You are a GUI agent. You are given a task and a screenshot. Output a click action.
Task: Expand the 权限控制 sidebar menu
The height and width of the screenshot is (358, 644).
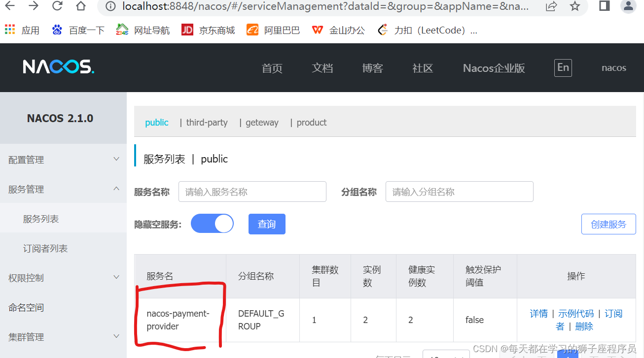(x=63, y=278)
